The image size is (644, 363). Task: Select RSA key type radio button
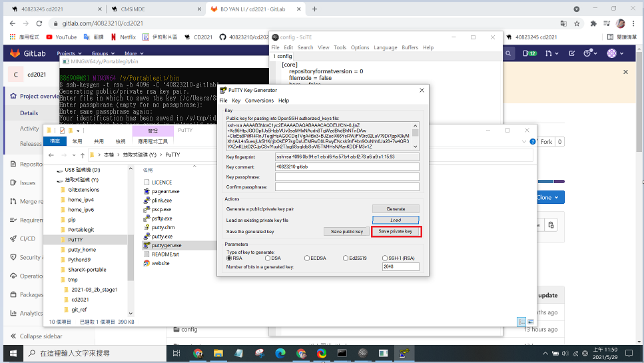click(x=229, y=258)
